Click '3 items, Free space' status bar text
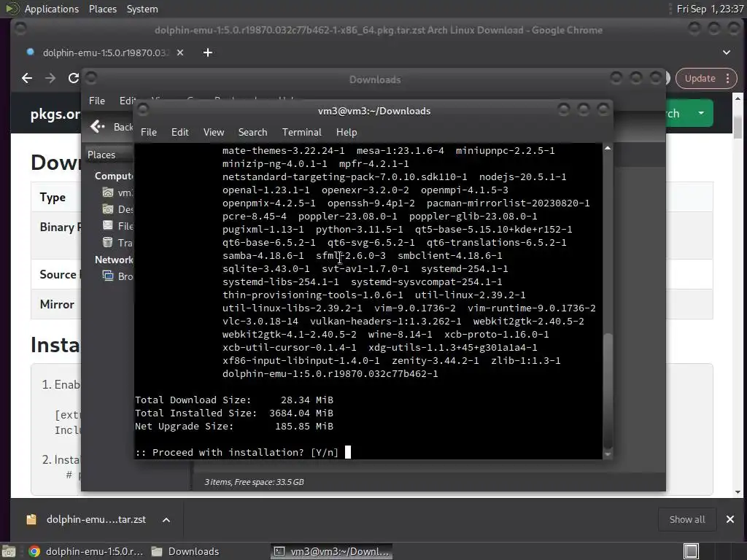The width and height of the screenshot is (747, 560). [254, 482]
